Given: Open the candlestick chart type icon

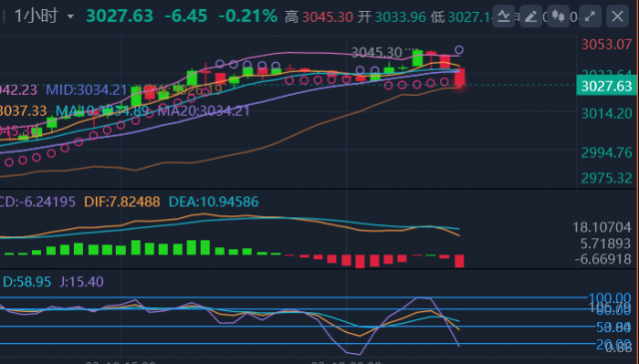Looking at the screenshot, I should 558,16.
